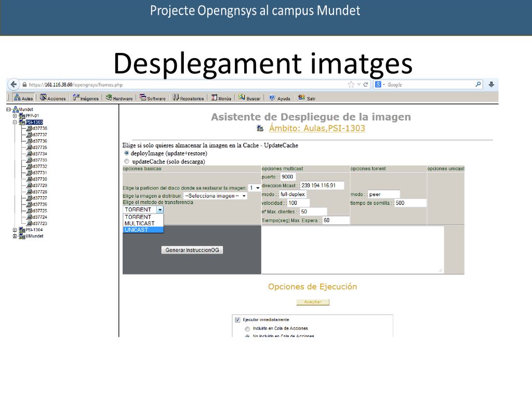Click the direccion Mcast field
This screenshot has height=399, width=532.
click(x=322, y=185)
